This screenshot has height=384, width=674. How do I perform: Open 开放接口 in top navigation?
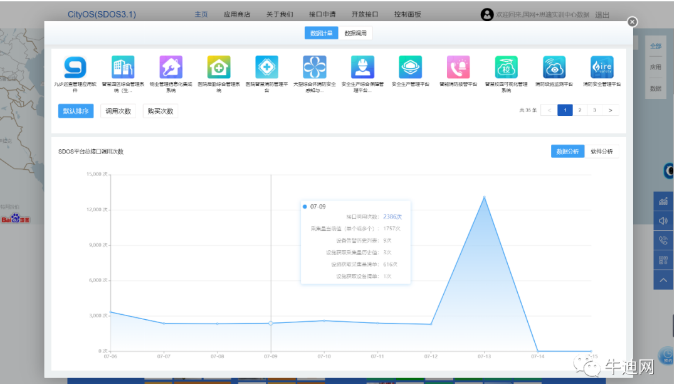coord(365,14)
